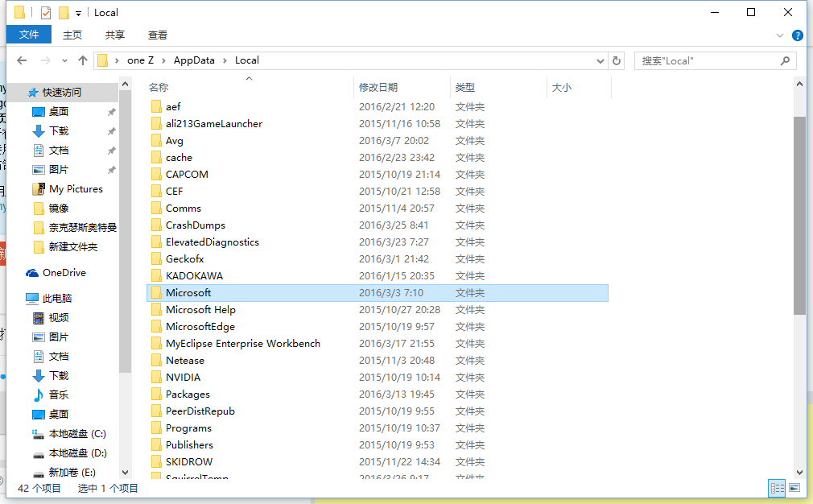Viewport: 813px width, 504px height.
Task: Click the Packages folder icon
Action: coord(156,394)
